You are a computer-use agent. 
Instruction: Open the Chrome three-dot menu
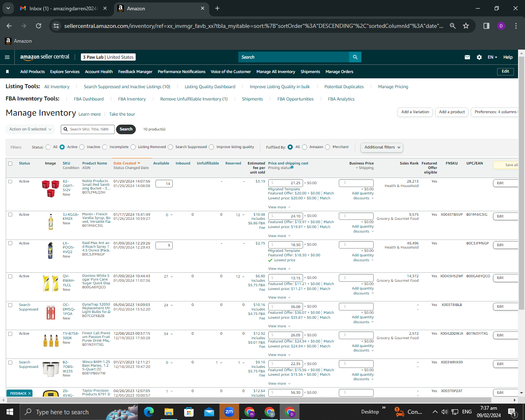click(x=515, y=26)
